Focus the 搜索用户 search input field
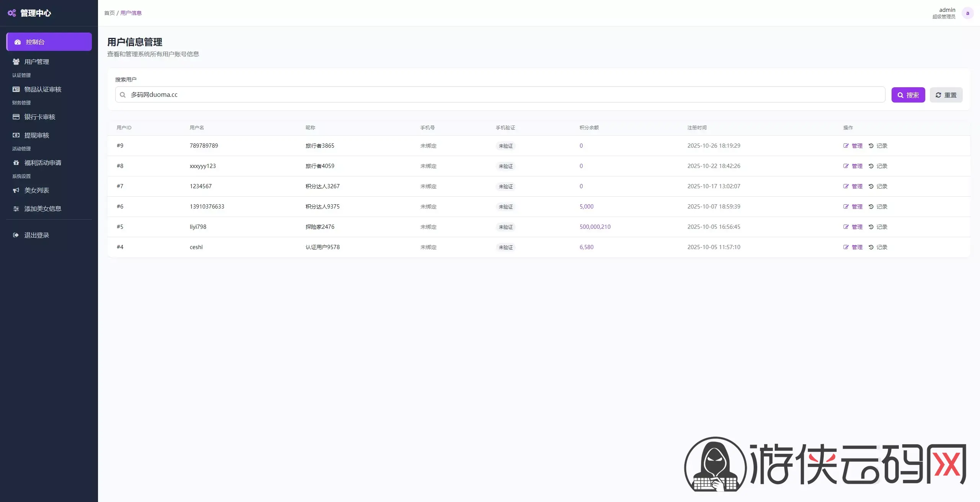This screenshot has width=980, height=502. tap(498, 95)
